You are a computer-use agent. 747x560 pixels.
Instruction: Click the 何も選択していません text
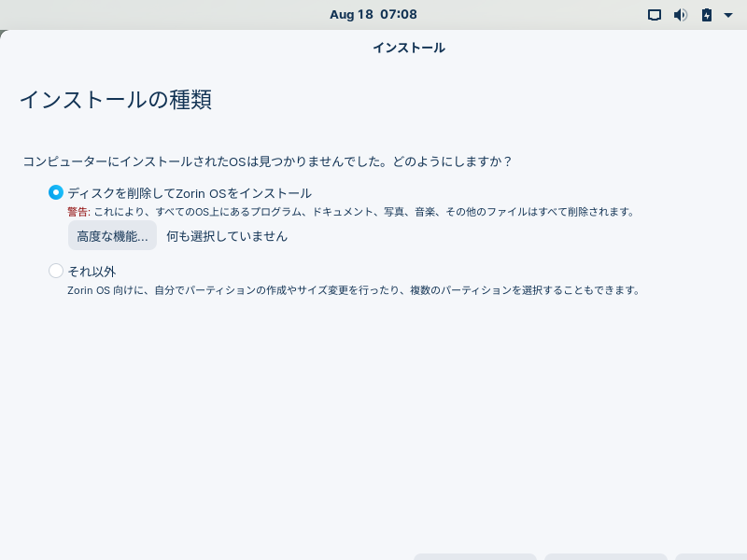(227, 236)
